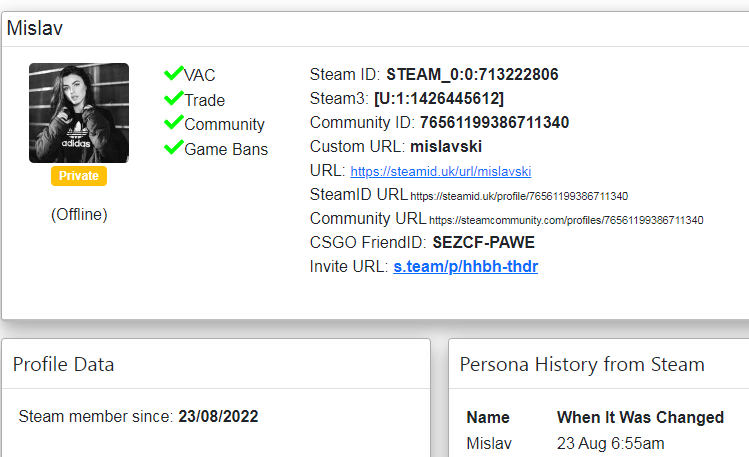Open the s.team/p/hhbh-thdr invite link
Viewport: 749px width, 457px height.
point(465,266)
